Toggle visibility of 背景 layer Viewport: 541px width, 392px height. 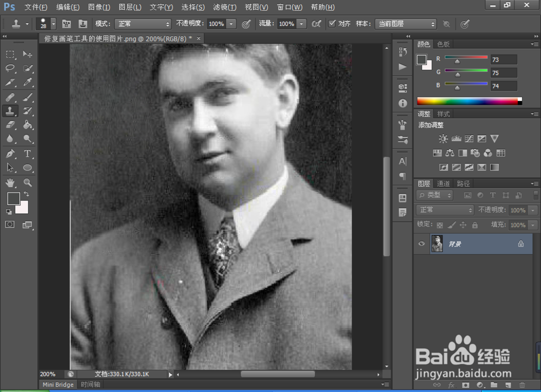421,244
